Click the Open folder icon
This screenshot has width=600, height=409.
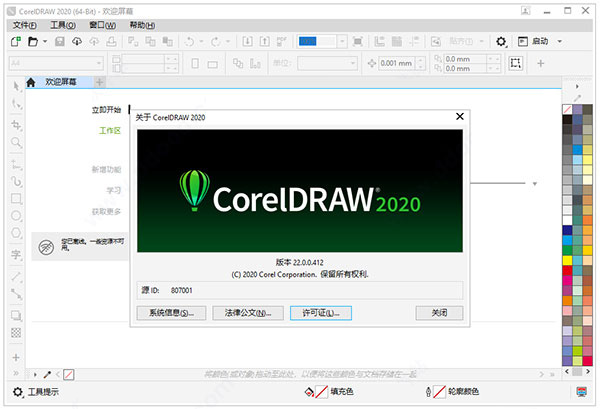coord(33,41)
